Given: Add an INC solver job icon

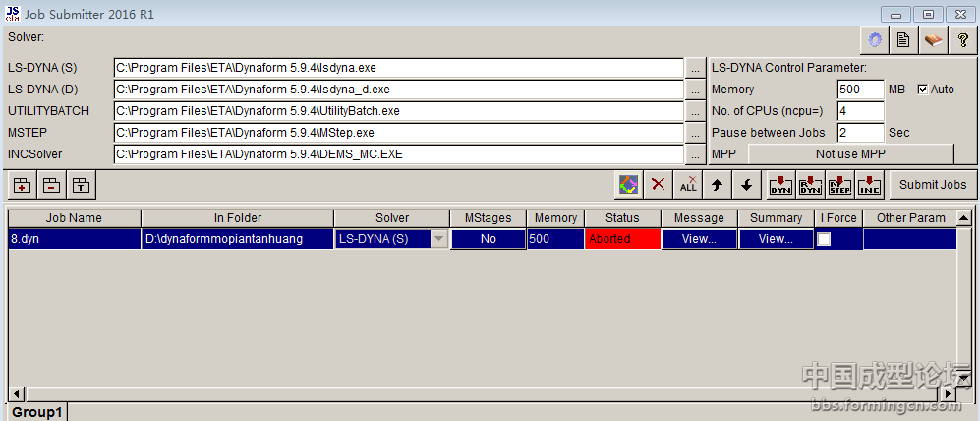Looking at the screenshot, I should tap(869, 184).
